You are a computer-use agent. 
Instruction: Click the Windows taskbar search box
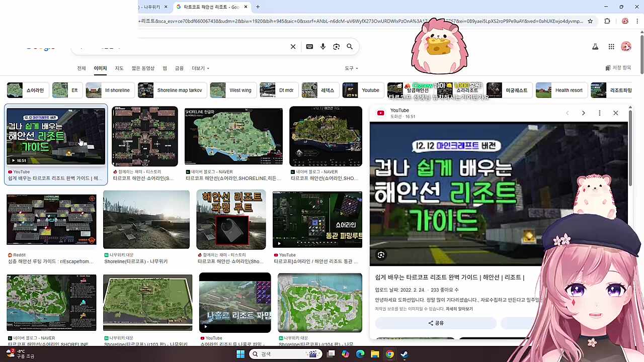point(286,354)
